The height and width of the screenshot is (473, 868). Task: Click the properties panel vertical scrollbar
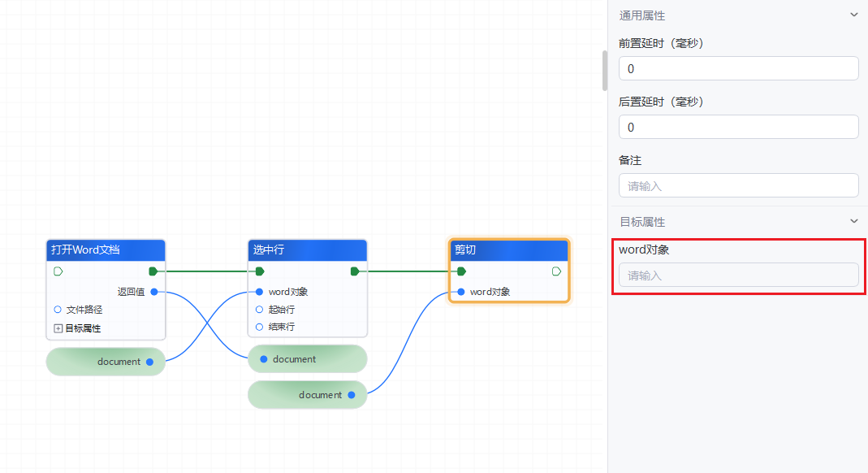pos(604,71)
